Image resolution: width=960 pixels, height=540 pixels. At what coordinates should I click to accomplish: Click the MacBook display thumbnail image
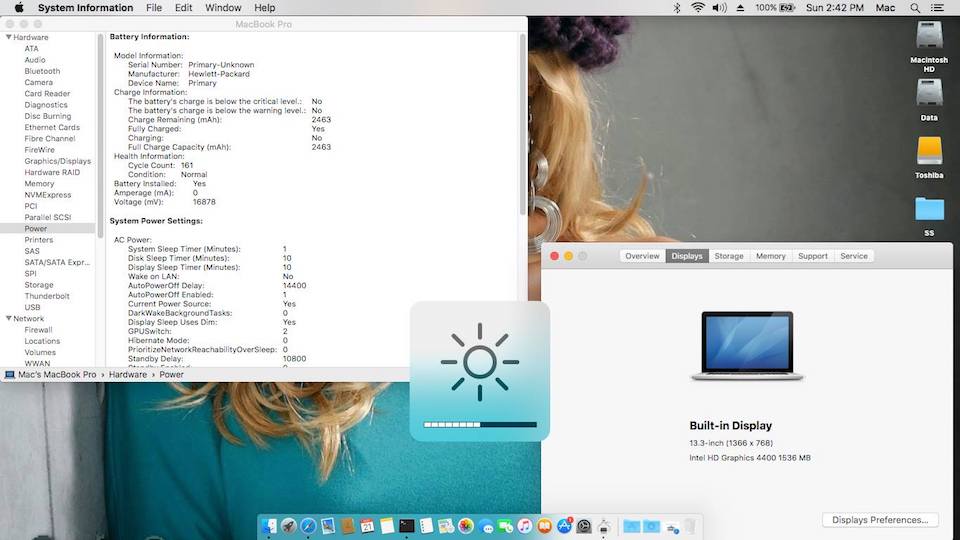(x=747, y=346)
